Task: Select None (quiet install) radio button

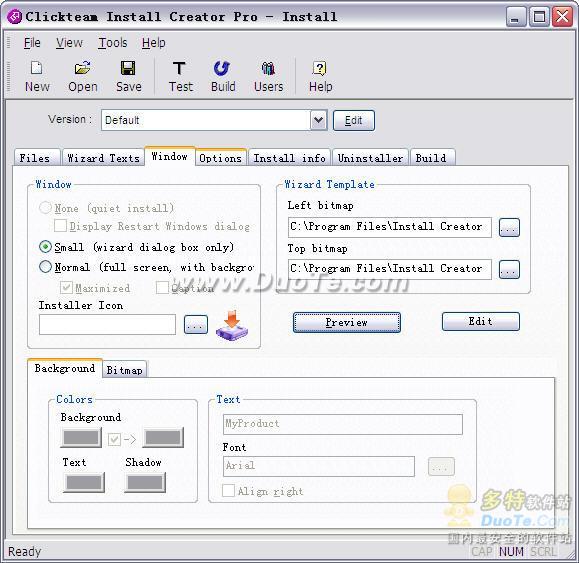Action: [45, 207]
